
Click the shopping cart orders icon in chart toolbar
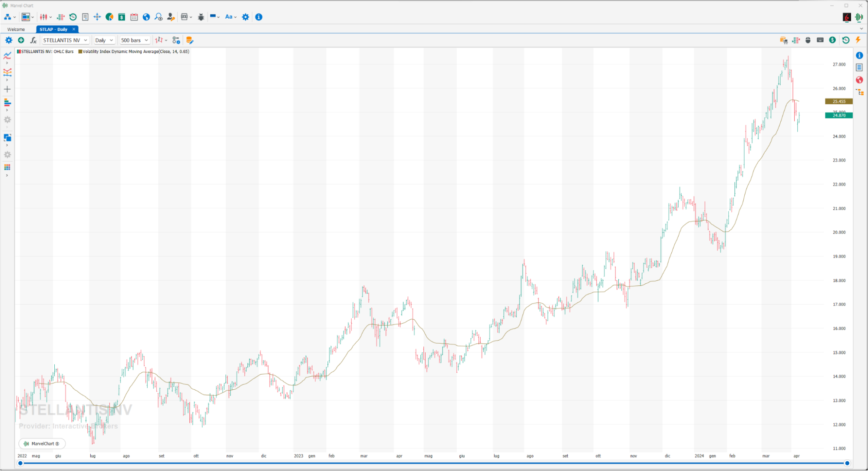(x=784, y=40)
